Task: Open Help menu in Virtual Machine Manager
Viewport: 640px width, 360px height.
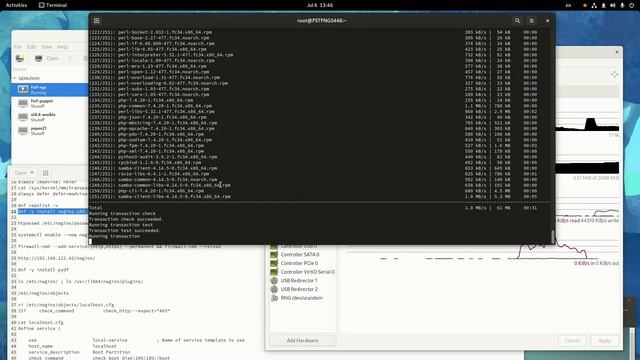Action: point(62,47)
